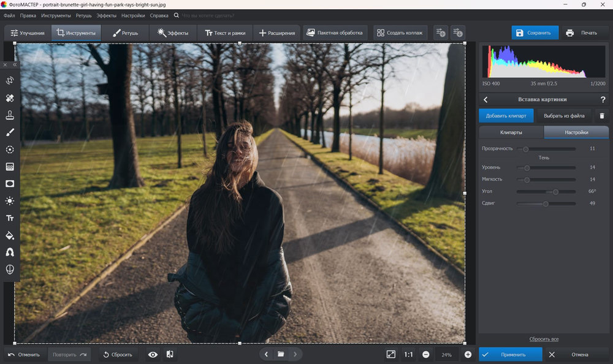Click the Добавить клипарт button
Screen dimensions: 613x364
[506, 116]
